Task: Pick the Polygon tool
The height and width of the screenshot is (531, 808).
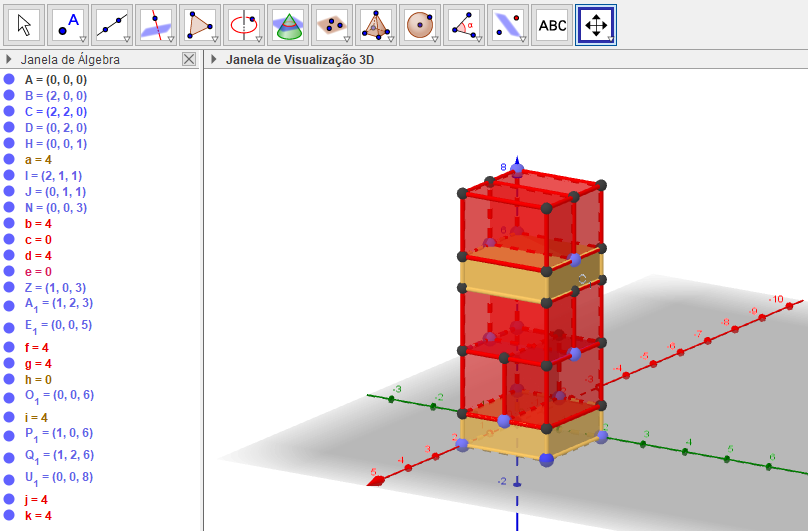Action: 200,25
